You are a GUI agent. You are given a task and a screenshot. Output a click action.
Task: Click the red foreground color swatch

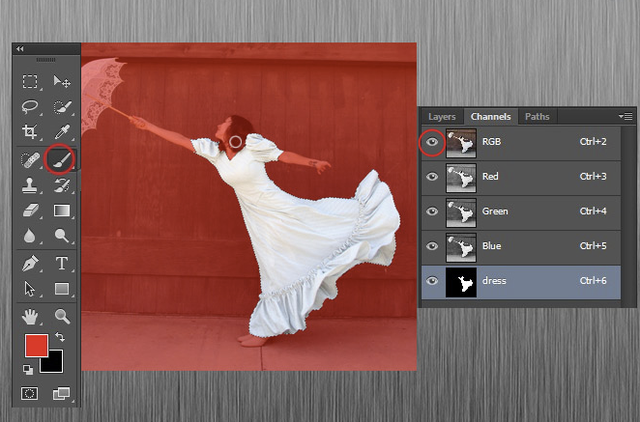click(x=34, y=347)
